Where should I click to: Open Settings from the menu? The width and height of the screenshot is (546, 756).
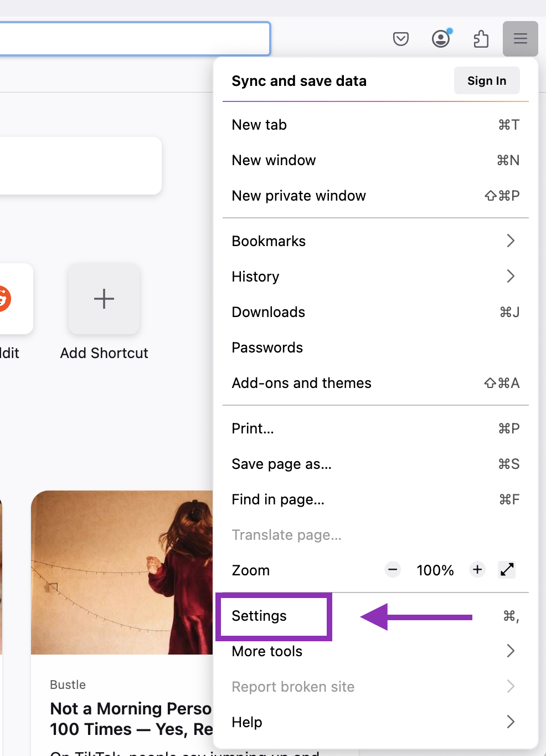point(259,616)
